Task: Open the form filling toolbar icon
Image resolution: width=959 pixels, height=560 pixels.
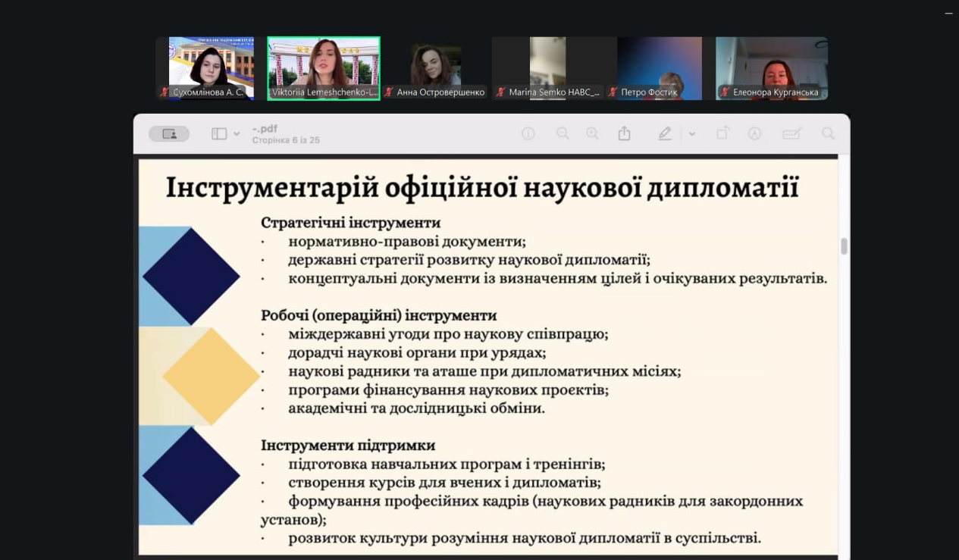Action: 791,133
